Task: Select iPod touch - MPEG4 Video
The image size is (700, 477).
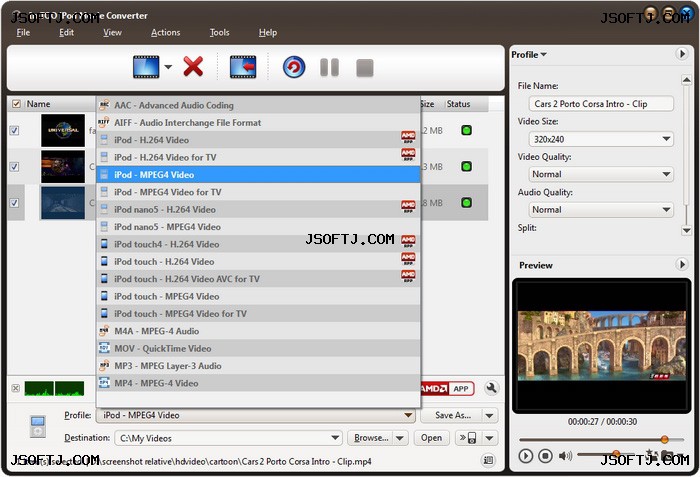Action: (258, 297)
